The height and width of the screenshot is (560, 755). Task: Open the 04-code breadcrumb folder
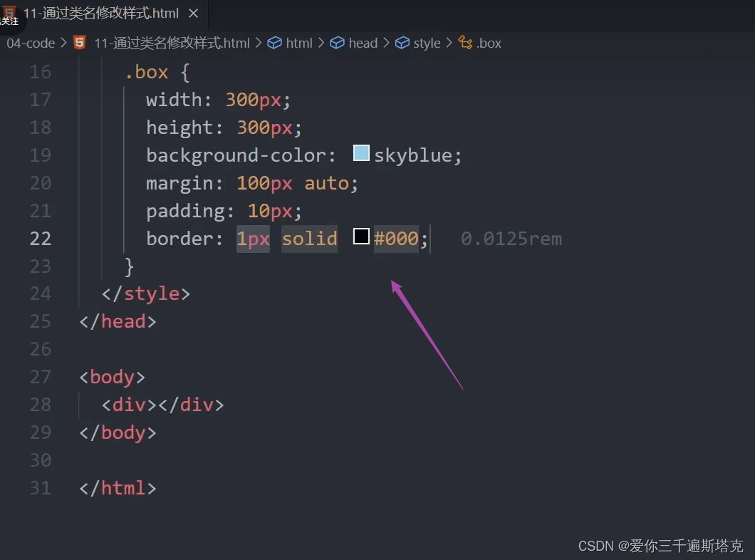pos(31,43)
